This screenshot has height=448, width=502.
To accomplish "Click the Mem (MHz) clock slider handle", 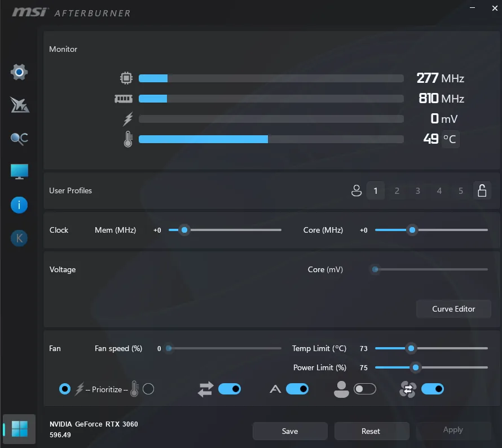I will click(184, 230).
